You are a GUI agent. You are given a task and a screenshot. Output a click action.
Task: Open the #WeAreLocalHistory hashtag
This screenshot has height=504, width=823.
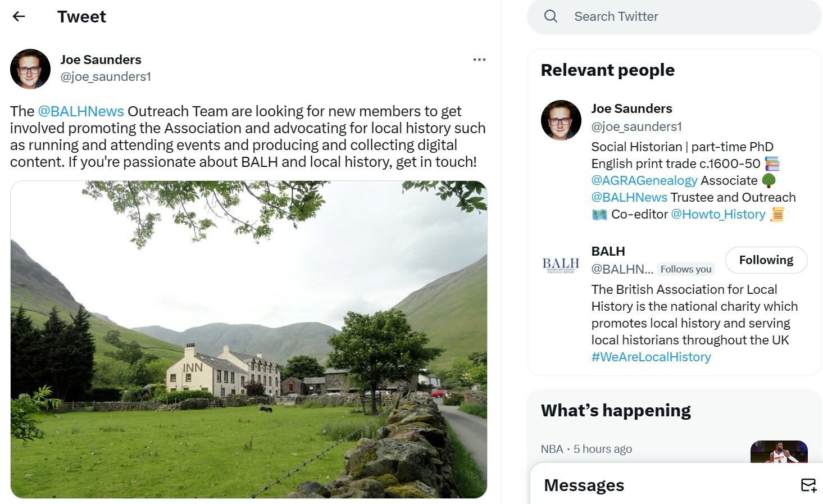651,357
